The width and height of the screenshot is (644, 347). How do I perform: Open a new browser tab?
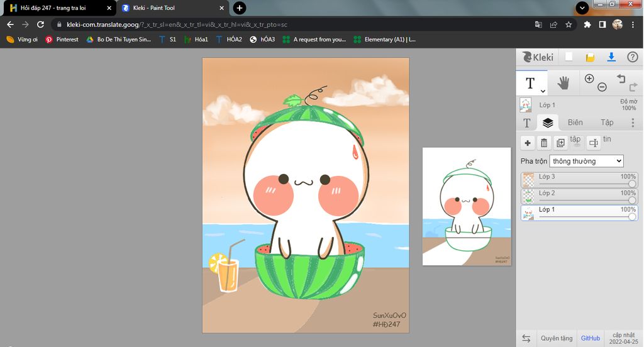[240, 8]
